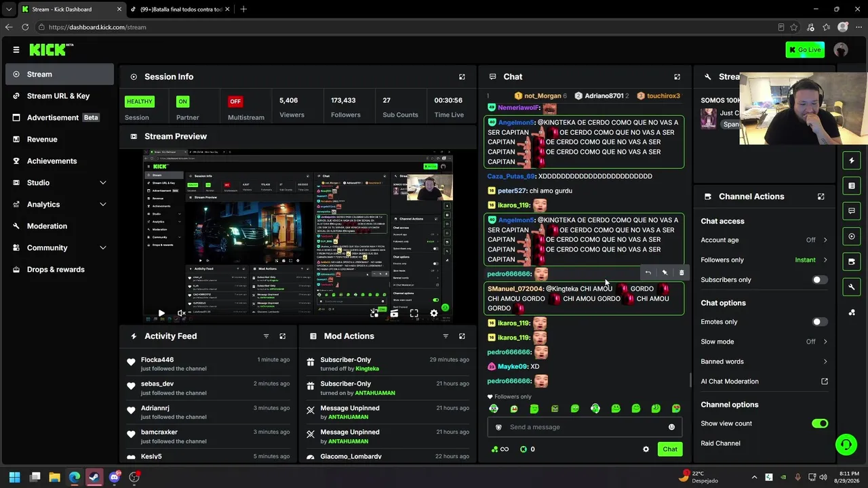The image size is (868, 488).
Task: Click into Send a message field
Action: (583, 427)
